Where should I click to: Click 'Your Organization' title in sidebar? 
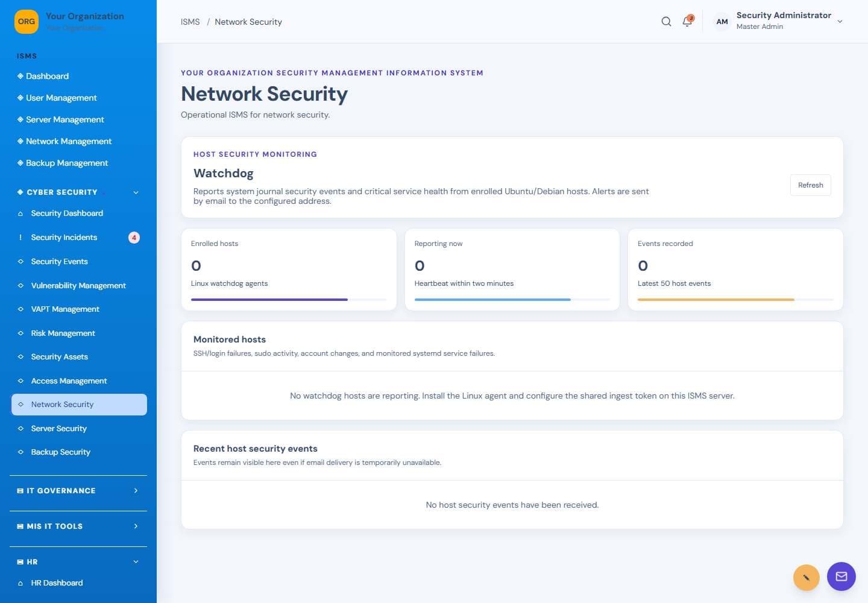[85, 16]
